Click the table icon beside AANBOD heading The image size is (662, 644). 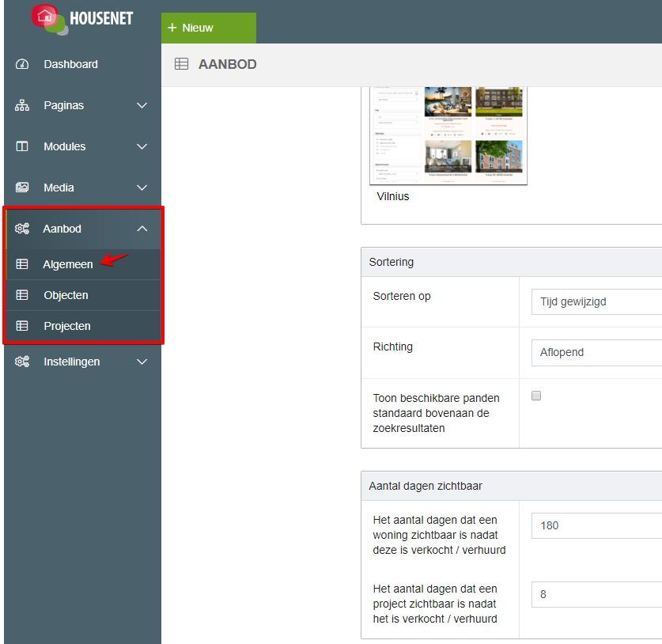tap(182, 64)
